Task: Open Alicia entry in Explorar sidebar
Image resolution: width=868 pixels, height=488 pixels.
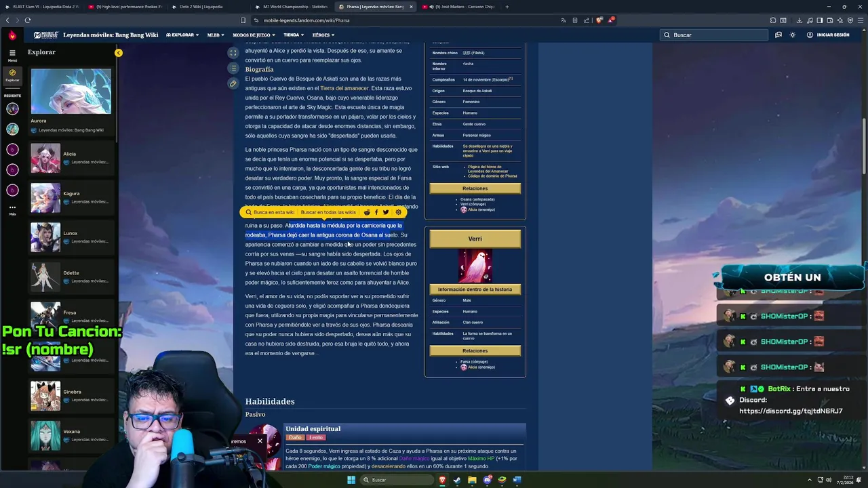Action: pyautogui.click(x=71, y=158)
